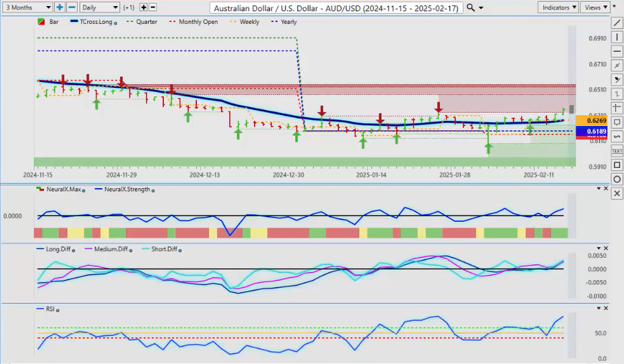Viewport: 624px width, 364px height.
Task: Open the Daily interval dropdown
Action: pos(99,7)
